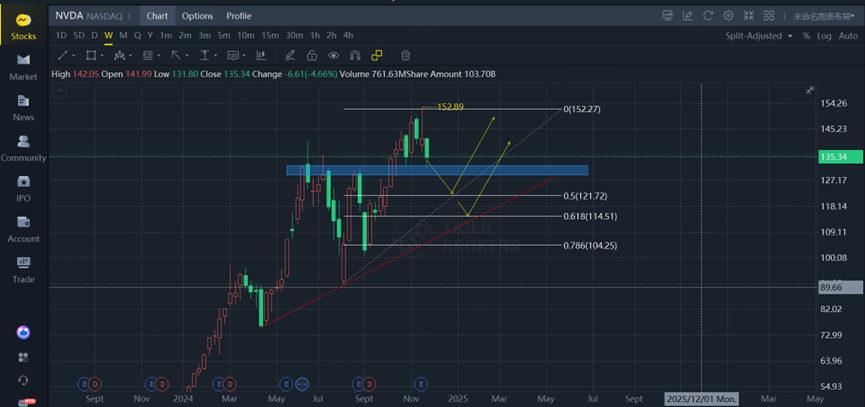The image size is (865, 407).
Task: Open the chart indicators bar icon
Action: (261, 55)
